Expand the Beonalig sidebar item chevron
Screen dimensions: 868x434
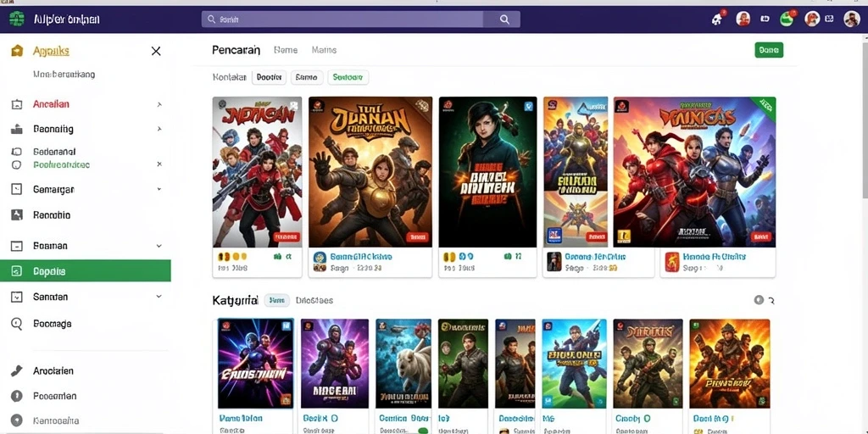point(159,129)
